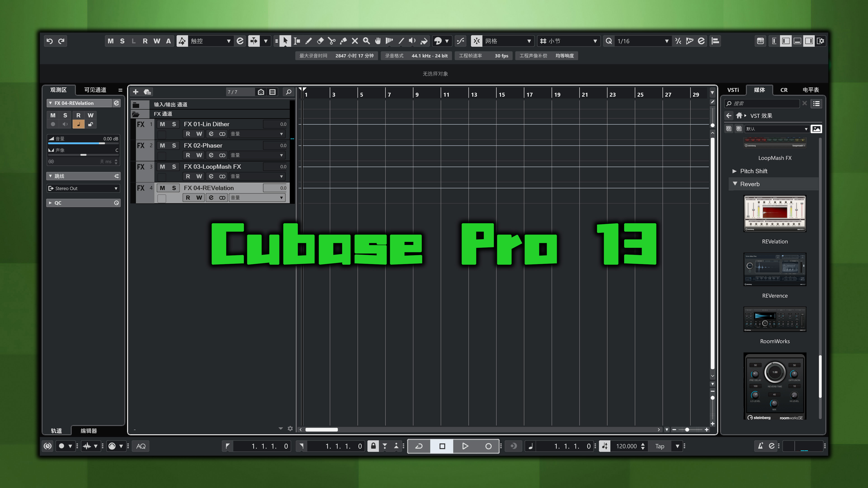
Task: Select the Object Selection arrow tool
Action: (285, 41)
